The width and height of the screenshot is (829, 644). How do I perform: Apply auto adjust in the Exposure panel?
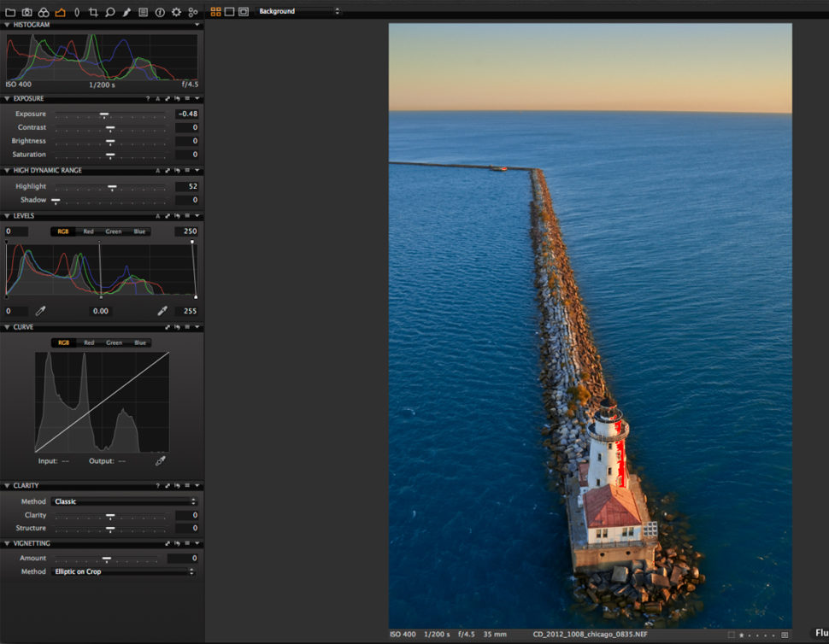[157, 99]
